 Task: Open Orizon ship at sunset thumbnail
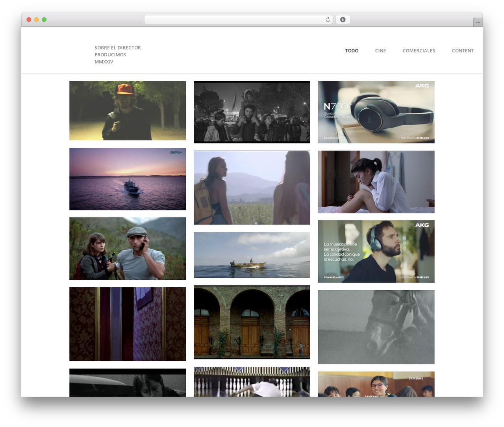click(128, 179)
